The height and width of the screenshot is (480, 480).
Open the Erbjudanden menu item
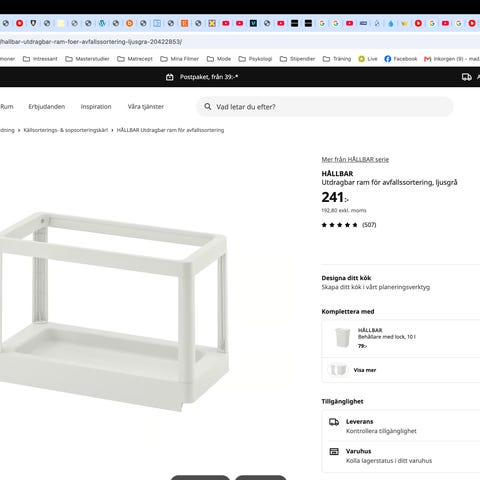[x=47, y=107]
